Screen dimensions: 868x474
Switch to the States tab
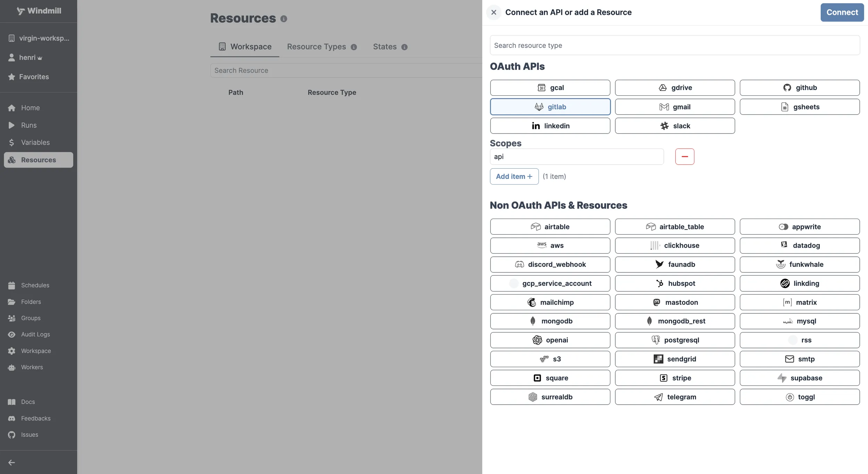point(384,46)
